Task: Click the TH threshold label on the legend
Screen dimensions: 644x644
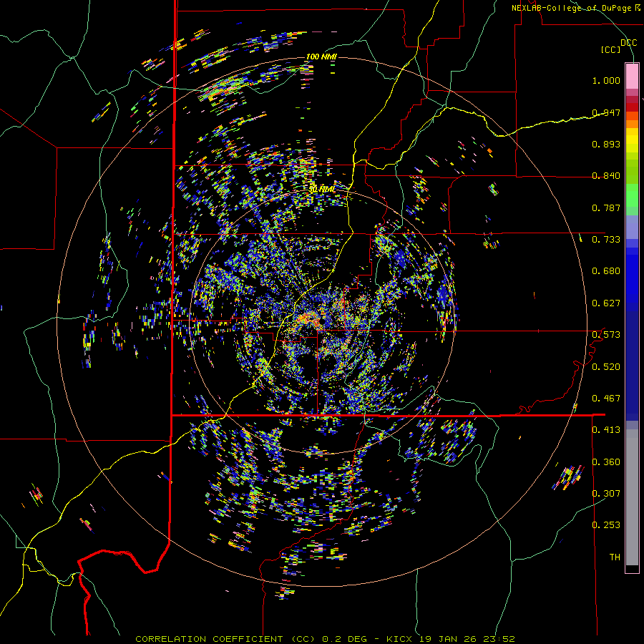Action: pyautogui.click(x=615, y=557)
